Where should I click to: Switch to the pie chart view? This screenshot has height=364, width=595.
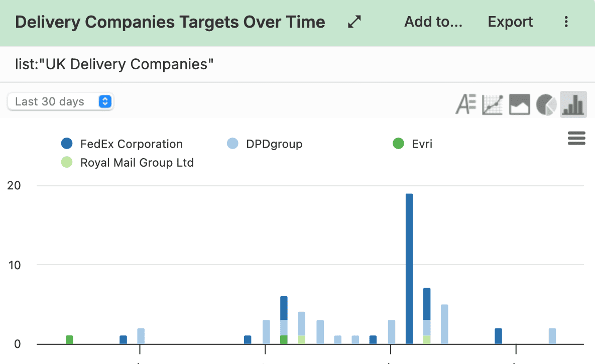[546, 104]
